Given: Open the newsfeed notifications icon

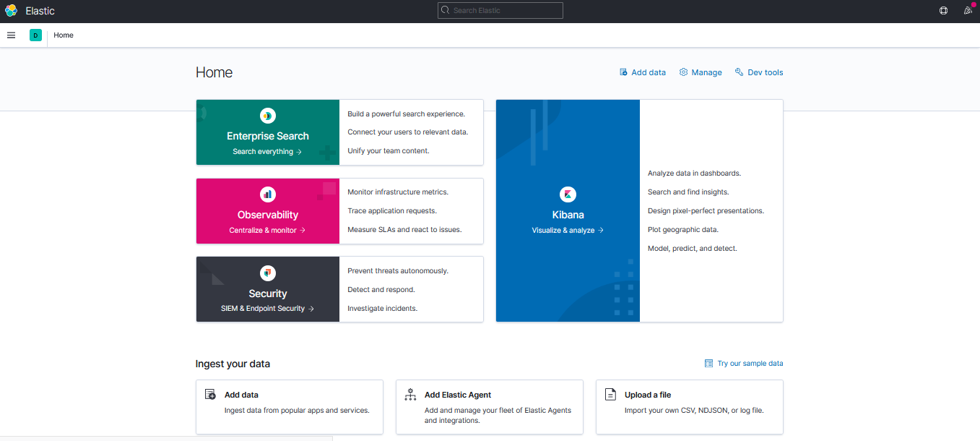Looking at the screenshot, I should pyautogui.click(x=968, y=11).
